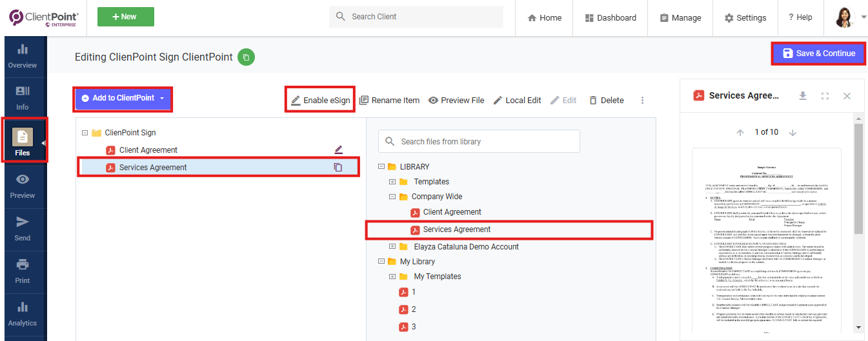
Task: Focus the Search files from library field
Action: tap(479, 141)
